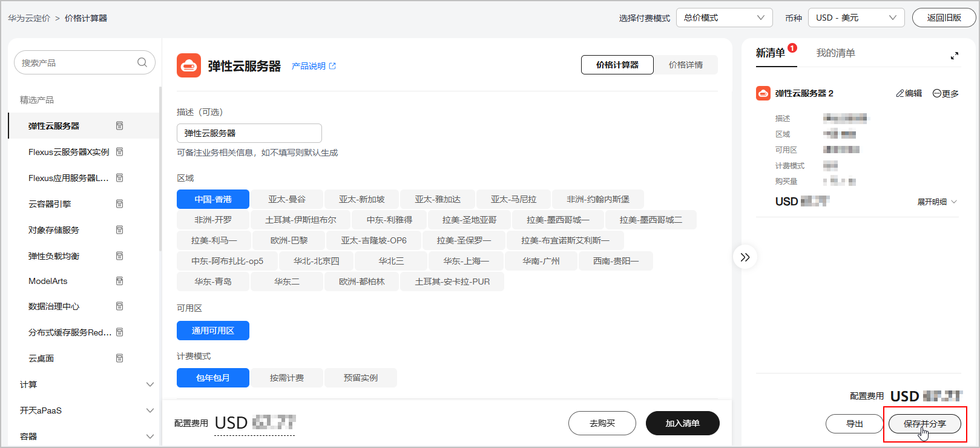Expand price details via 展开明细
This screenshot has height=448, width=980.
point(937,202)
